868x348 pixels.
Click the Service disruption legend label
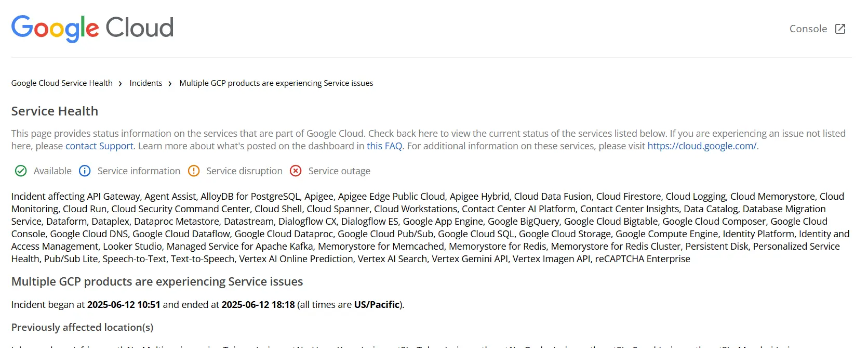point(244,171)
